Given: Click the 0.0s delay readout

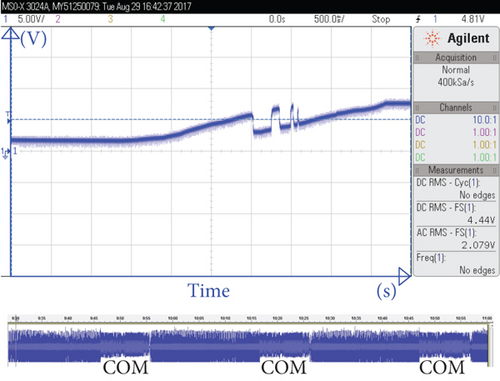Looking at the screenshot, I should [277, 19].
